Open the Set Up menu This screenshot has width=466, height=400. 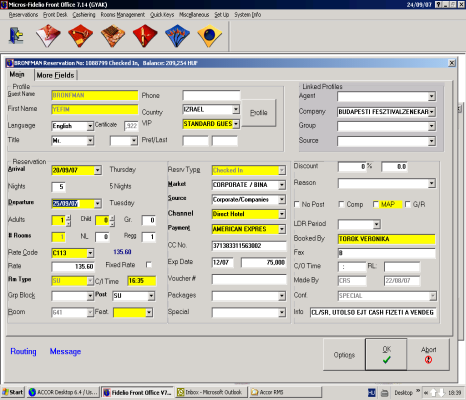[222, 15]
